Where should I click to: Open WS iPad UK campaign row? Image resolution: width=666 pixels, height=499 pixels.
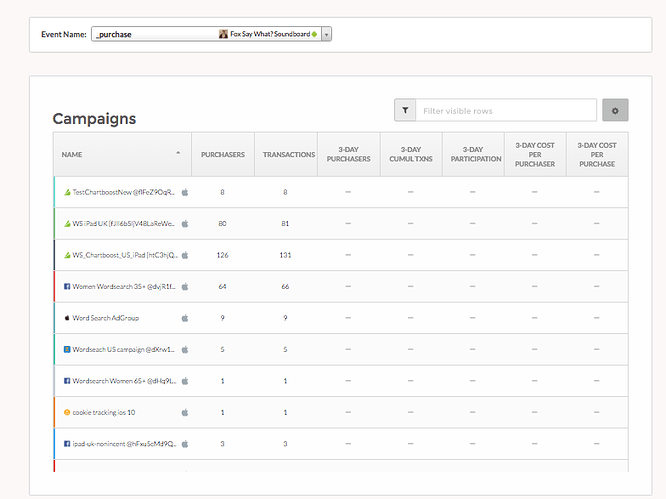[x=341, y=223]
